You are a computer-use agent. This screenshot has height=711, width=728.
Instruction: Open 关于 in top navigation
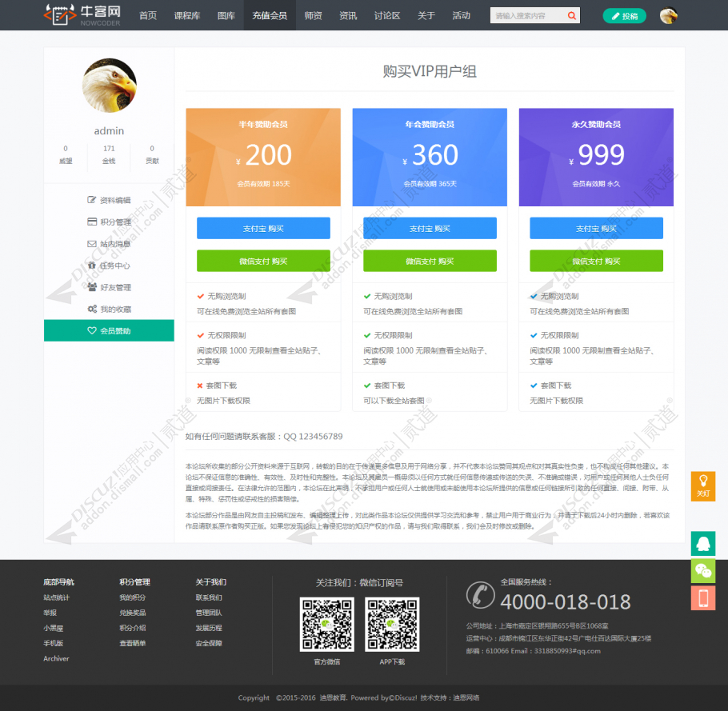coord(426,15)
